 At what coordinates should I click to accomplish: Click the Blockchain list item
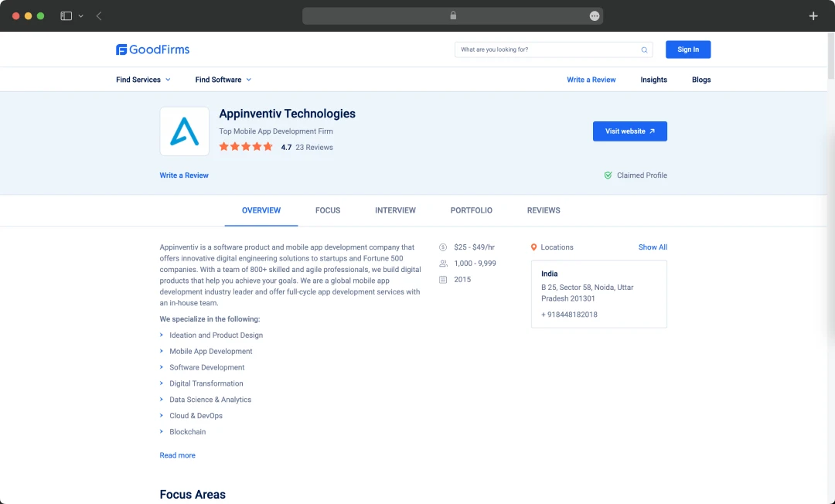(187, 431)
